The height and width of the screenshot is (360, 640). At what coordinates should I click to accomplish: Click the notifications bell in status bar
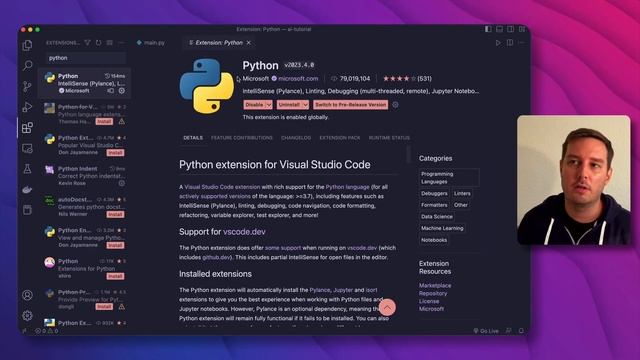click(x=521, y=331)
